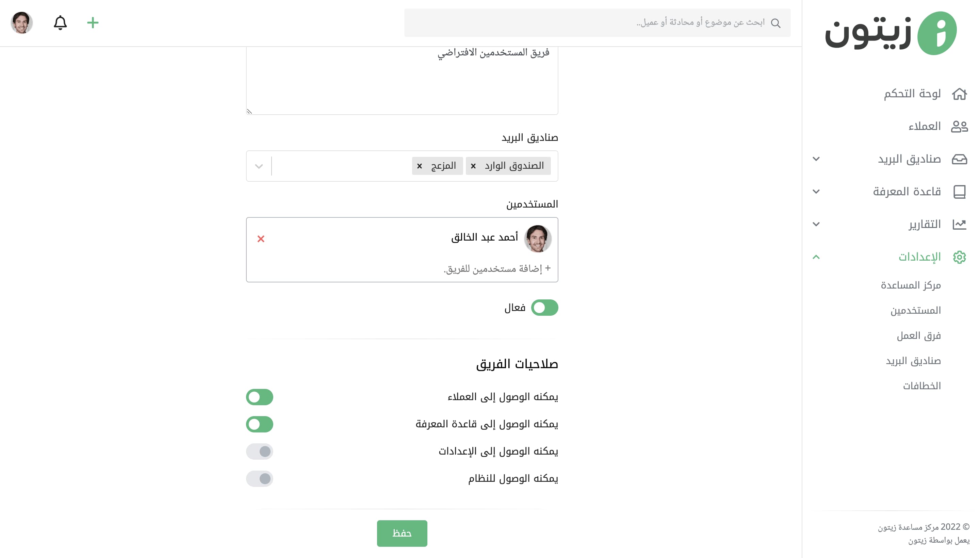Expand the صناديق البريد sidebar section

816,159
